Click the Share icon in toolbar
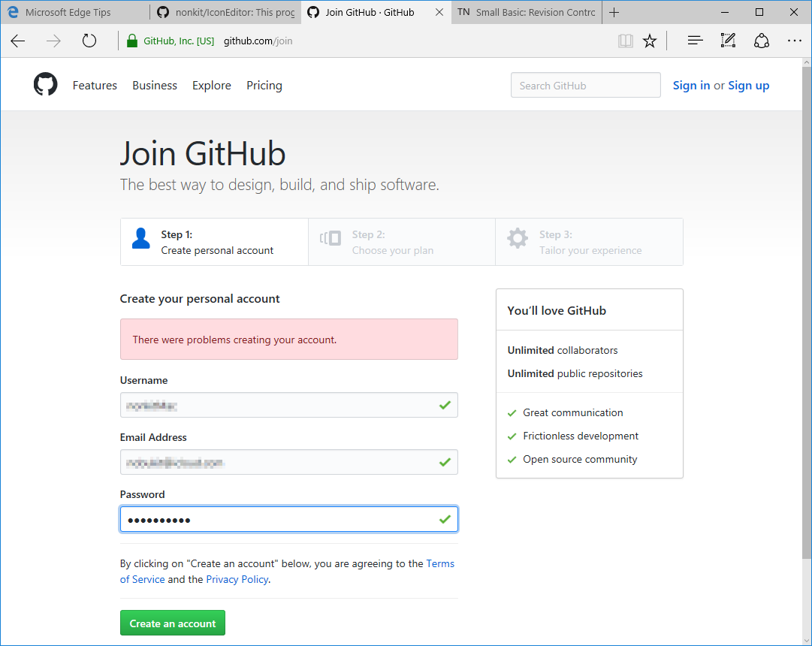 click(x=761, y=41)
